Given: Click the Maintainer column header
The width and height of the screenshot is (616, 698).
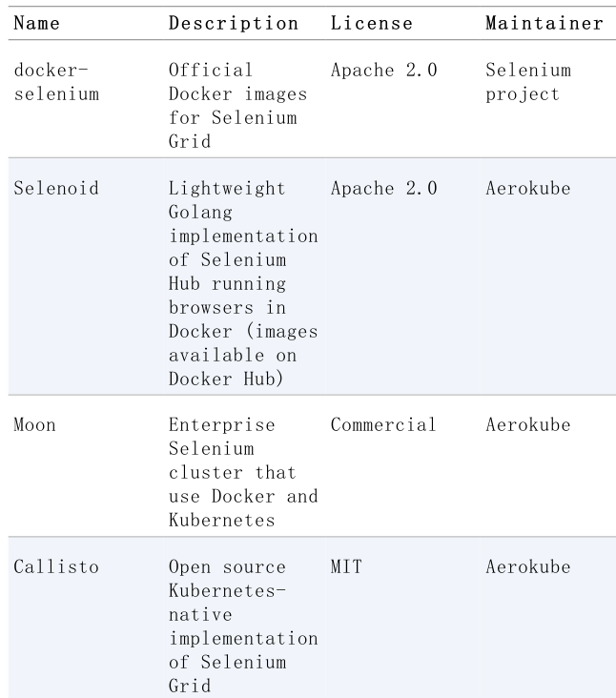Looking at the screenshot, I should click(x=544, y=23).
